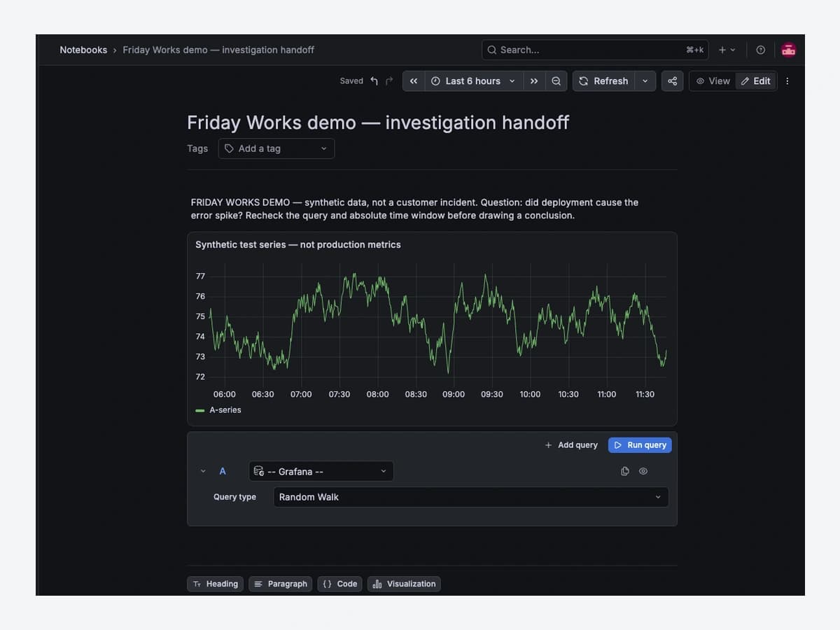Open the user profile avatar

[789, 50]
